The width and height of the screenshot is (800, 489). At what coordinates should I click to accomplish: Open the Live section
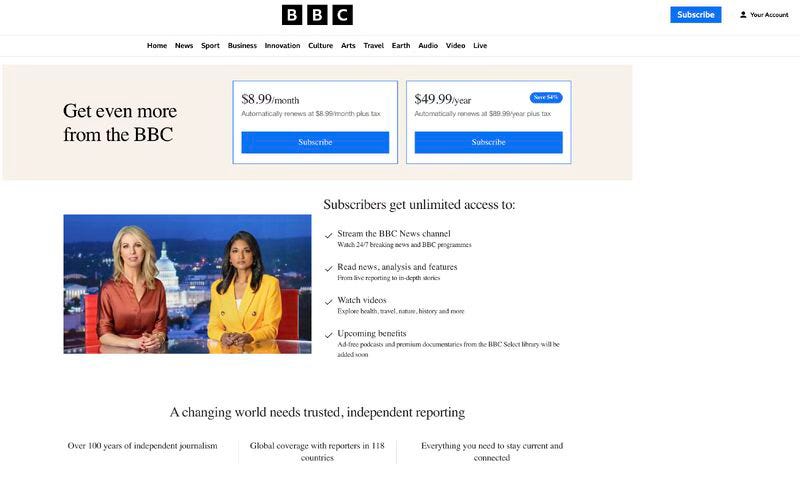point(480,45)
